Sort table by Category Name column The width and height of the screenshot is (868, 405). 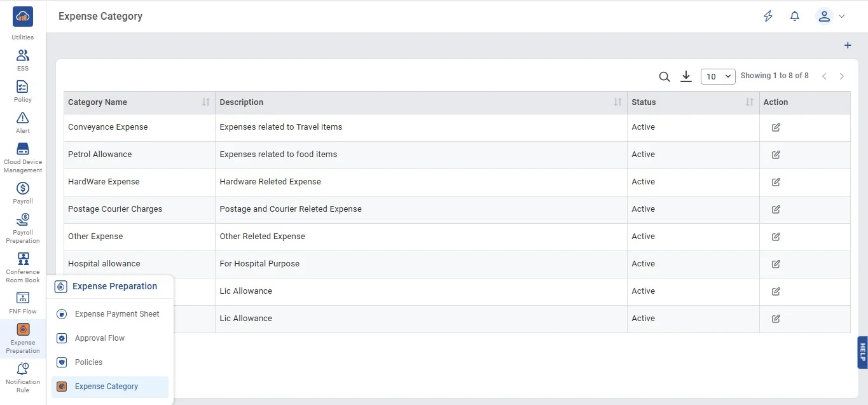pyautogui.click(x=205, y=102)
